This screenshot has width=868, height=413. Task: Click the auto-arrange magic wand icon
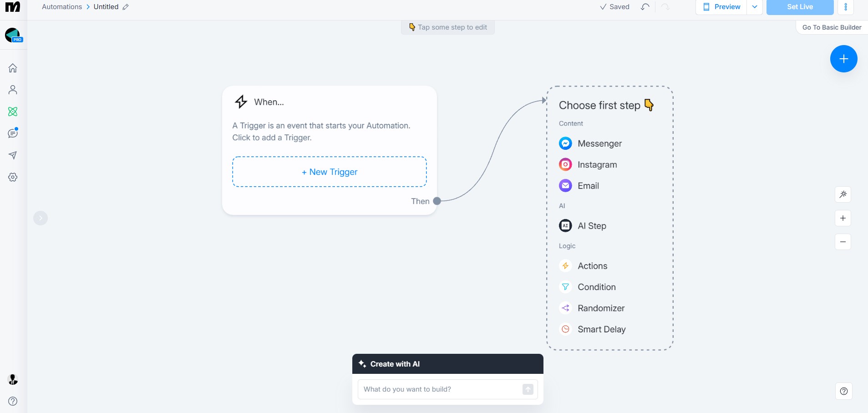tap(843, 194)
